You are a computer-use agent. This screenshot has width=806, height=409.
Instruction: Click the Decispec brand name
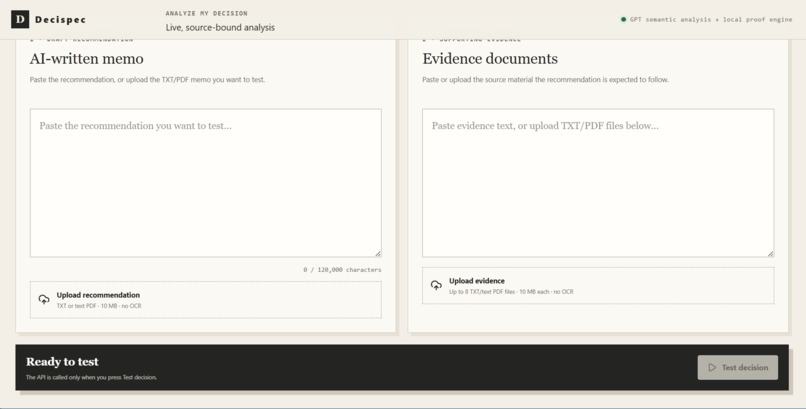(x=60, y=20)
